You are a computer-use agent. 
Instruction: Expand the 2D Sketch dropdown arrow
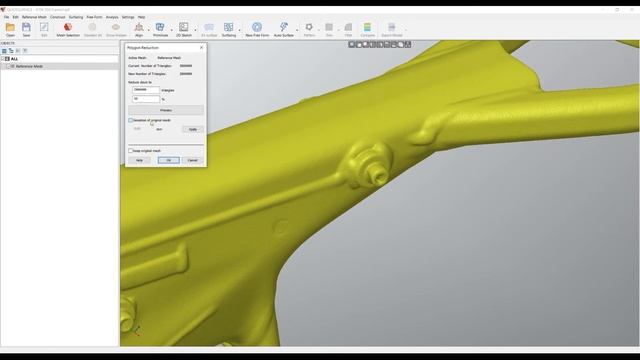196,30
